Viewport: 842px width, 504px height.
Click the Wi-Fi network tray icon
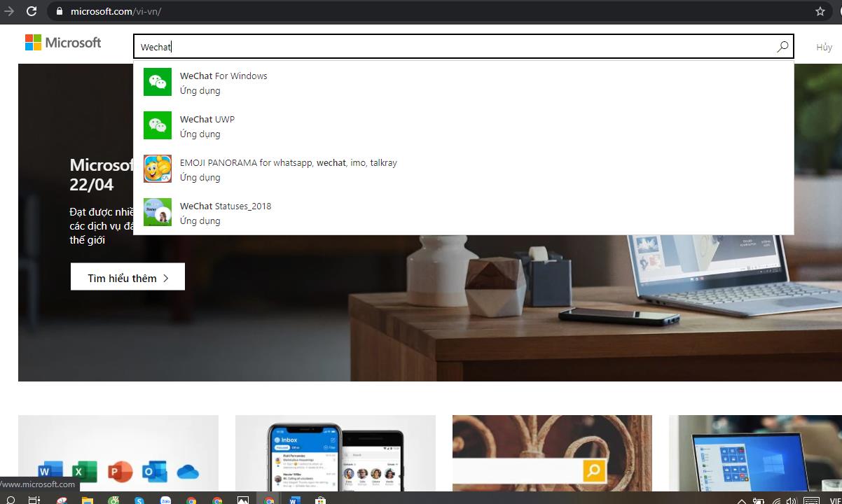pos(775,500)
